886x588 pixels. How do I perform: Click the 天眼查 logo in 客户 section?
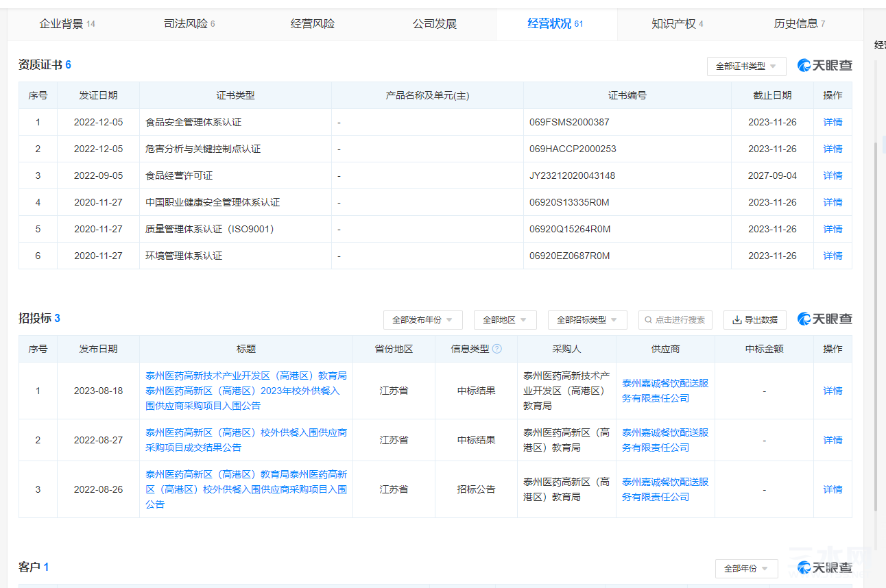pos(825,568)
